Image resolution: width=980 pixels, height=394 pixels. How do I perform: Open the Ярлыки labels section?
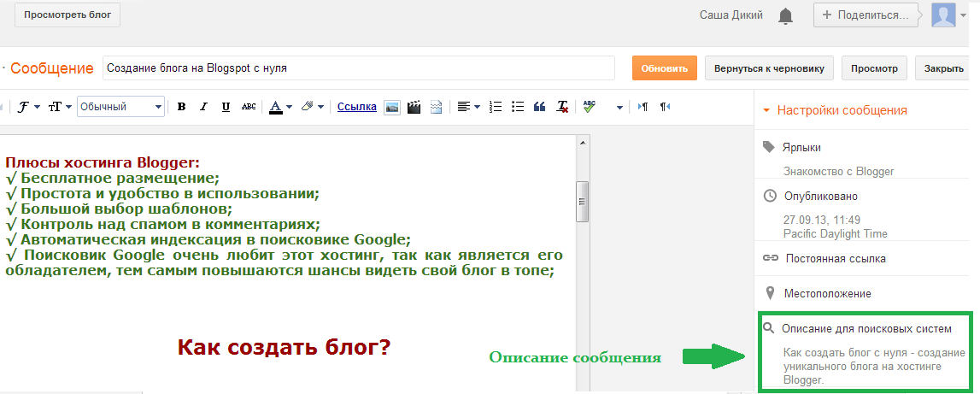[802, 148]
